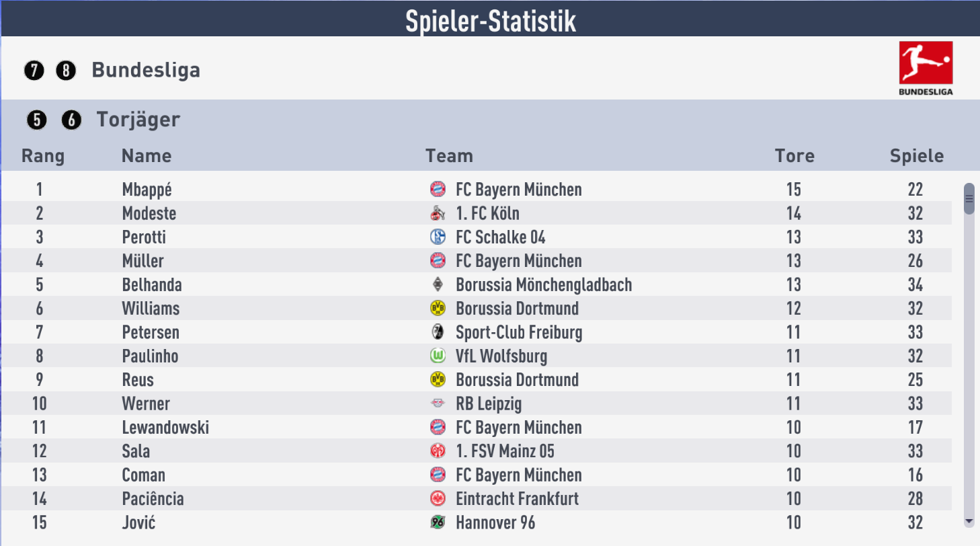Click the Name column header
The width and height of the screenshot is (980, 546).
[147, 156]
